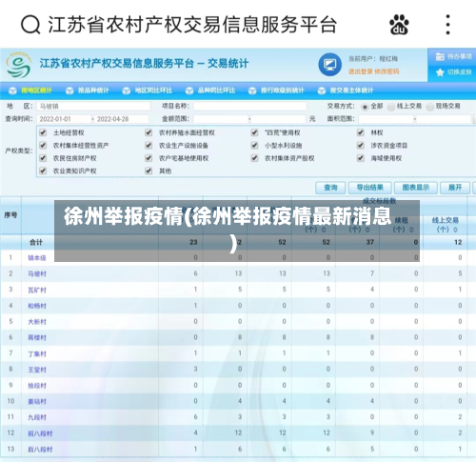The width and height of the screenshot is (476, 462).
Task: Focus the 面积范围 maximum input
Action: pos(444,119)
